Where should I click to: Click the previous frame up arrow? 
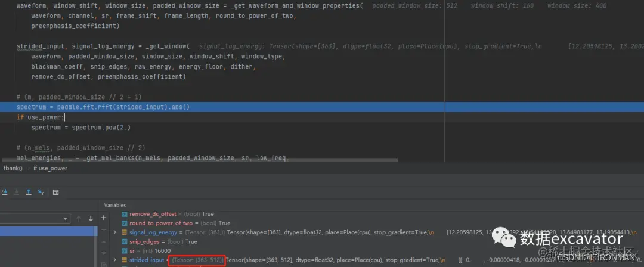79,219
